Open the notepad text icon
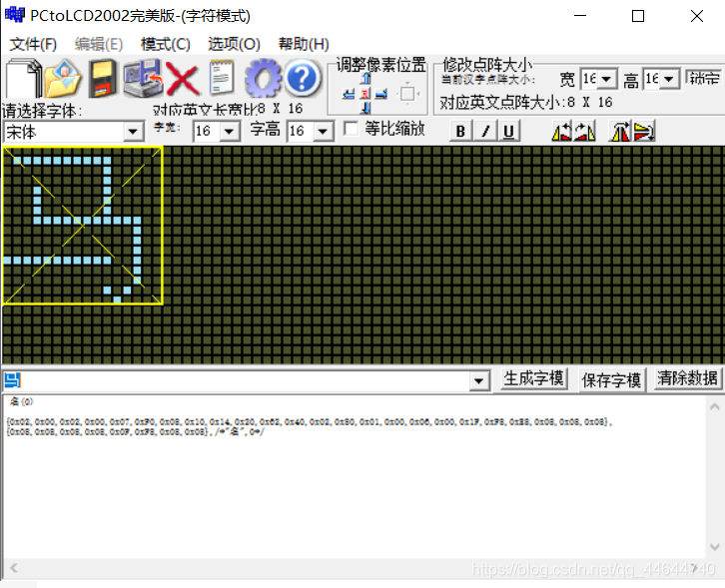Screen dimensions: 725x588 coord(222,78)
